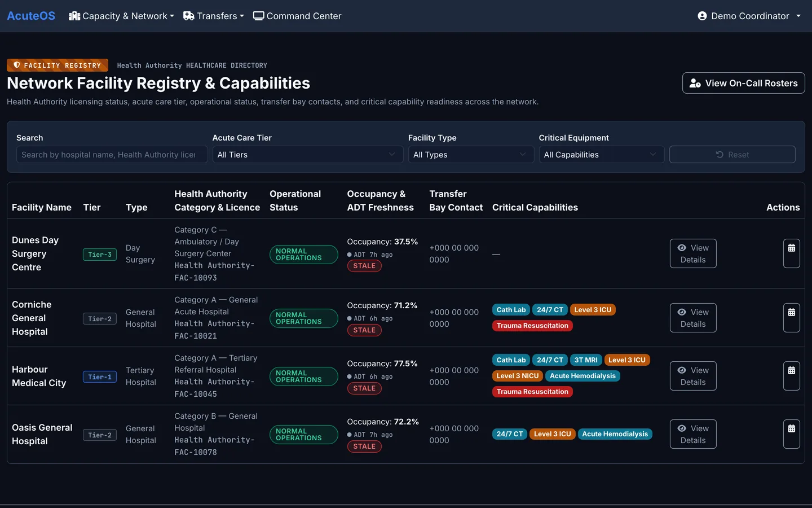Click the people icon in View On-Call Rosters

point(695,83)
